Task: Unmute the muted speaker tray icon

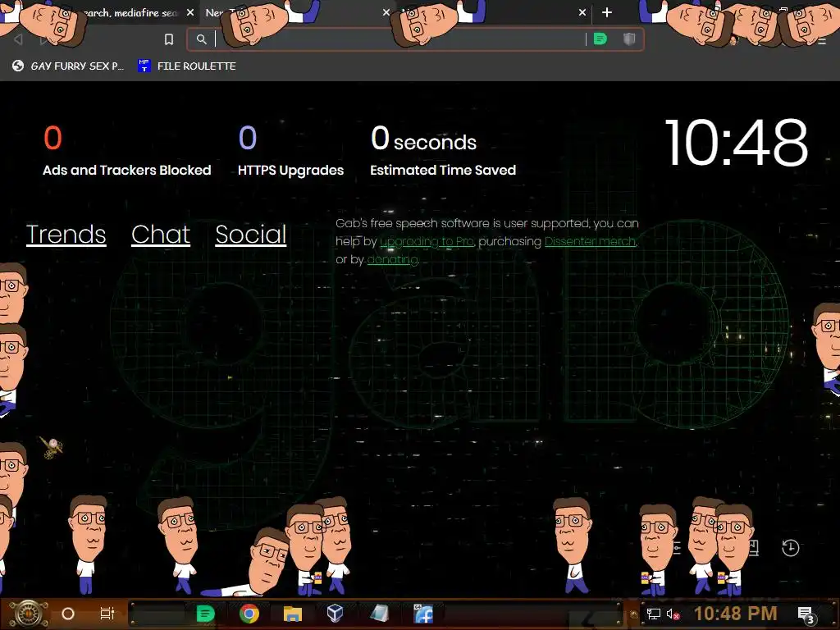Action: 673,614
